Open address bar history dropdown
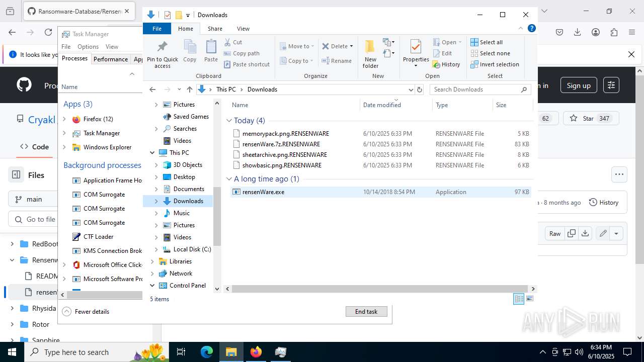This screenshot has width=644, height=362. click(410, 89)
